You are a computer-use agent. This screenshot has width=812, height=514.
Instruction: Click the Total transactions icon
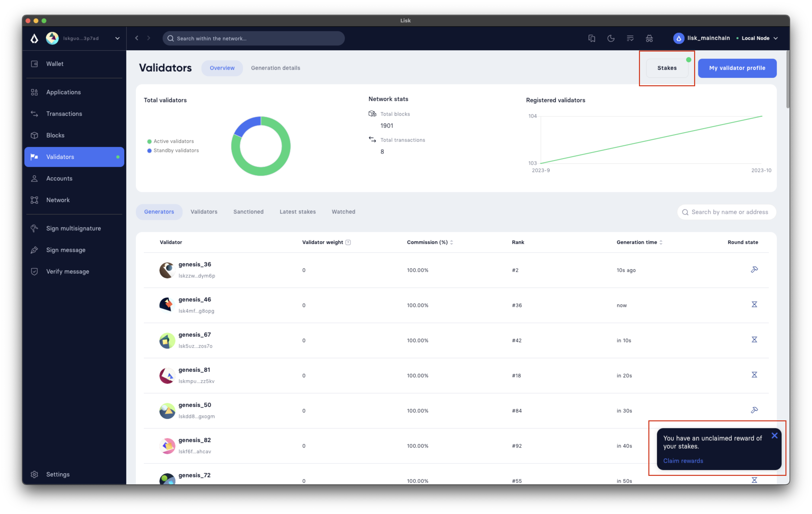[x=372, y=140]
